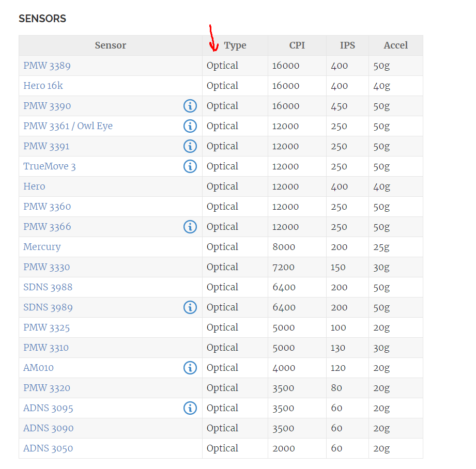Screen dimensions: 476x469
Task: Sort table by Type column header
Action: pyautogui.click(x=235, y=45)
